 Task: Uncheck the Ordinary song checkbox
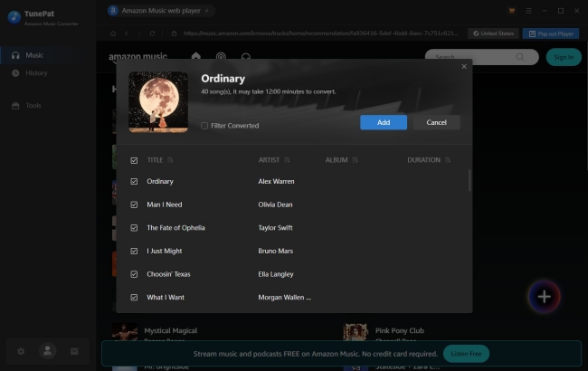(134, 182)
